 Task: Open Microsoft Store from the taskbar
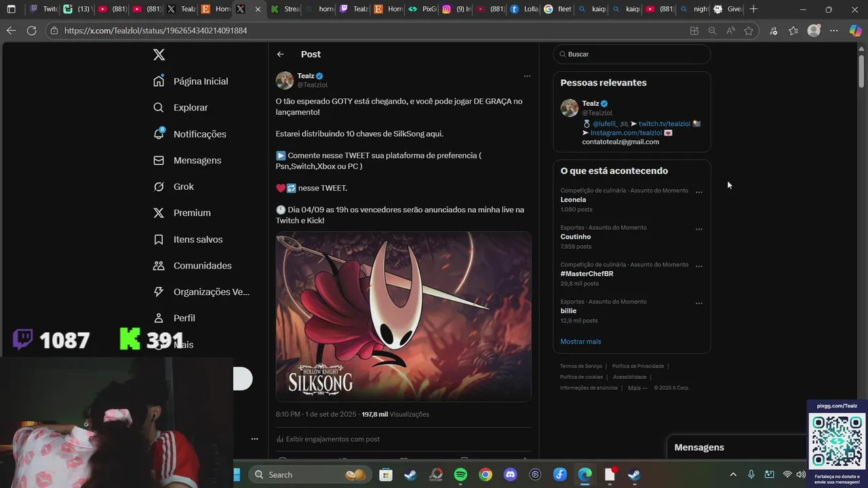(x=385, y=474)
